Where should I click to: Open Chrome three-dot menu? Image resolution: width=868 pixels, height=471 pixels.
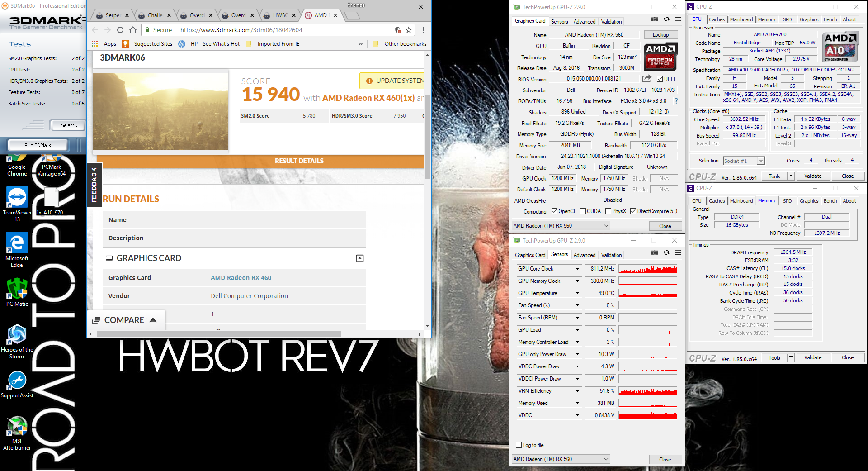(x=423, y=30)
